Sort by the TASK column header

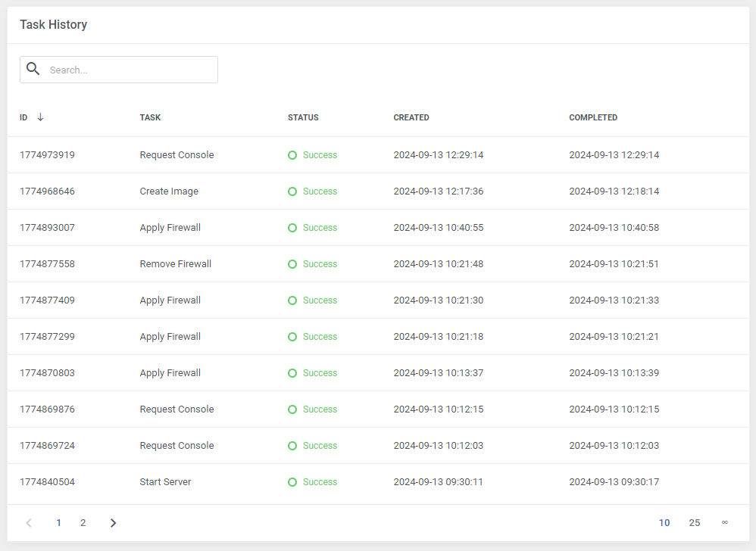pos(150,117)
